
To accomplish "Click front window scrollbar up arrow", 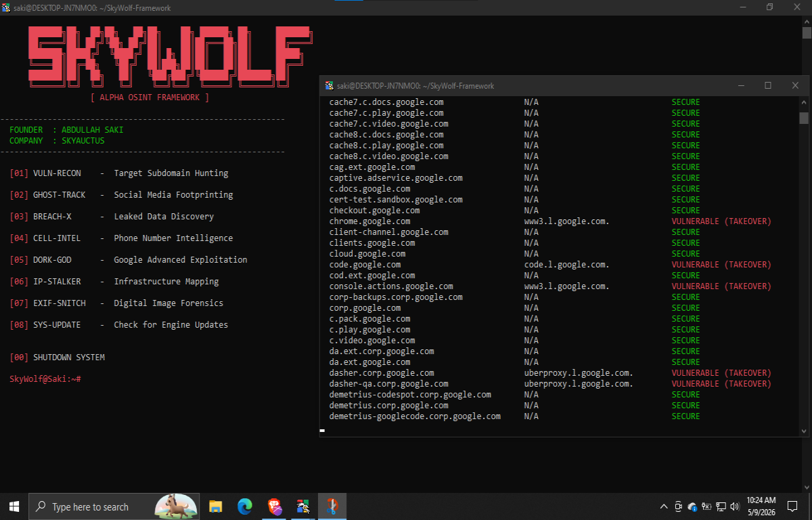I will pos(804,102).
